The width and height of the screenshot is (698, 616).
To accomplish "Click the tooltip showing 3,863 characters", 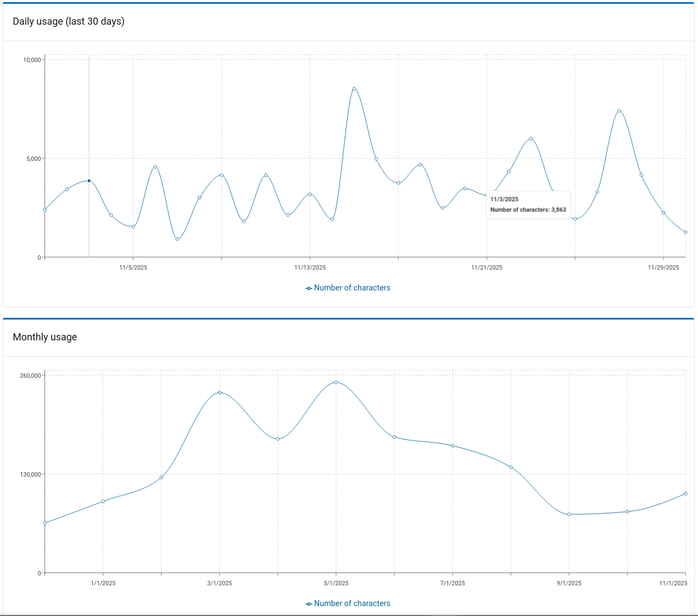I will point(528,205).
